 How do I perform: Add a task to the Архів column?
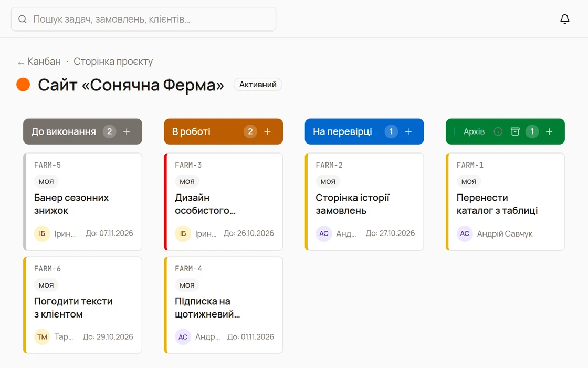[549, 131]
